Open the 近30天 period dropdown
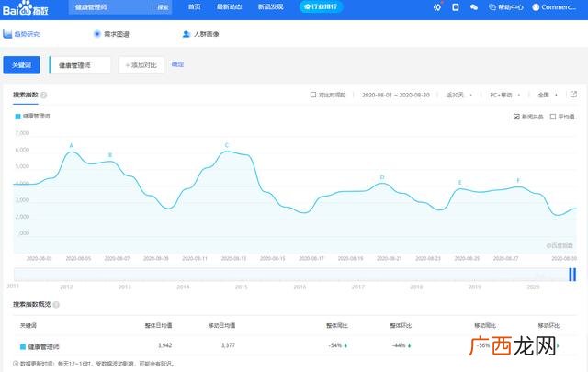This screenshot has width=588, height=372. pyautogui.click(x=459, y=95)
